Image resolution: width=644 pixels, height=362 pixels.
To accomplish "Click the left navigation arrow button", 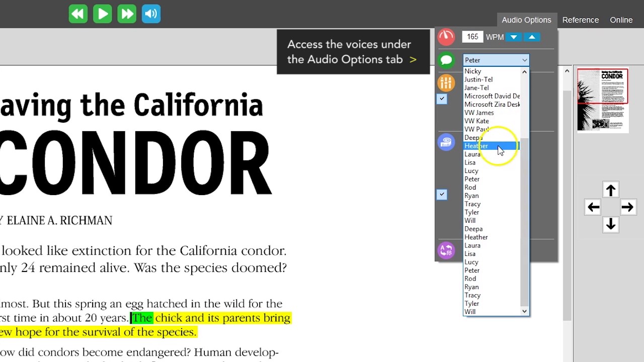I will pos(594,207).
